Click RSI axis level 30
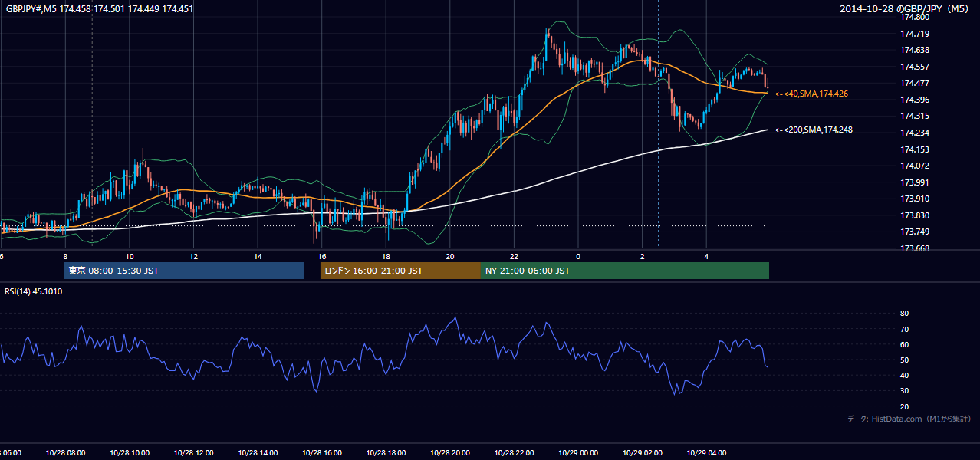The image size is (980, 460). (x=904, y=391)
